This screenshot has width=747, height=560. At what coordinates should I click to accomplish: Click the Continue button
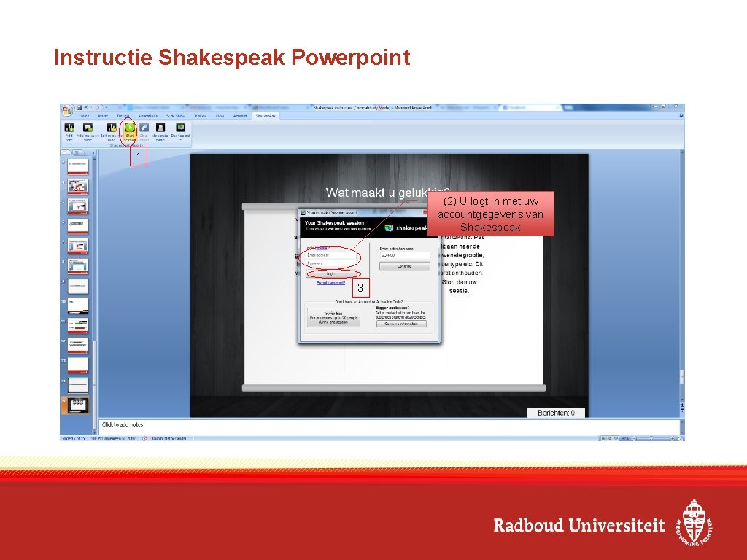(x=404, y=266)
